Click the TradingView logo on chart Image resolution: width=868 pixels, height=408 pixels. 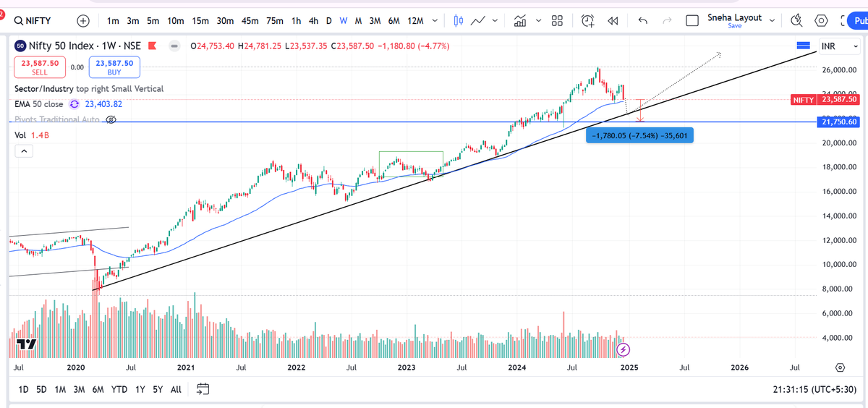click(27, 344)
